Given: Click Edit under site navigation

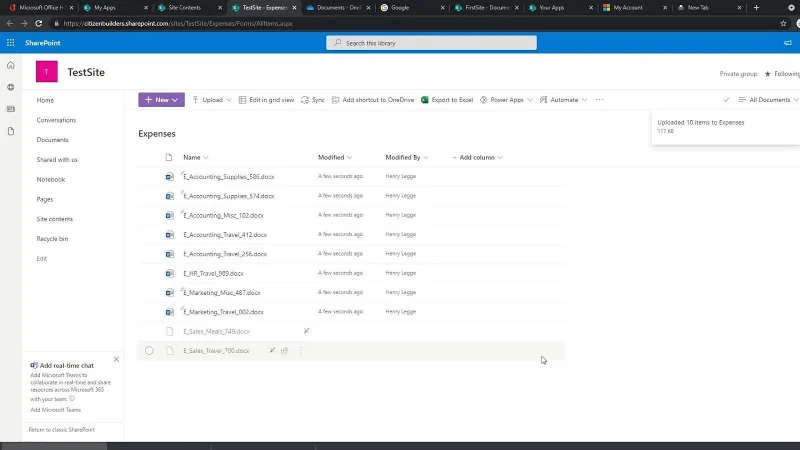Looking at the screenshot, I should pyautogui.click(x=41, y=259).
